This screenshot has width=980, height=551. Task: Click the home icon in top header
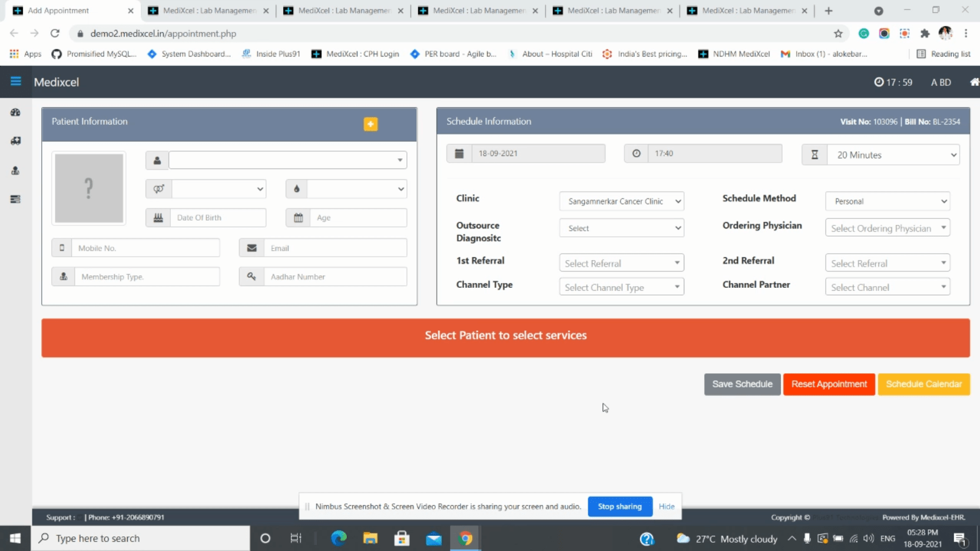974,82
